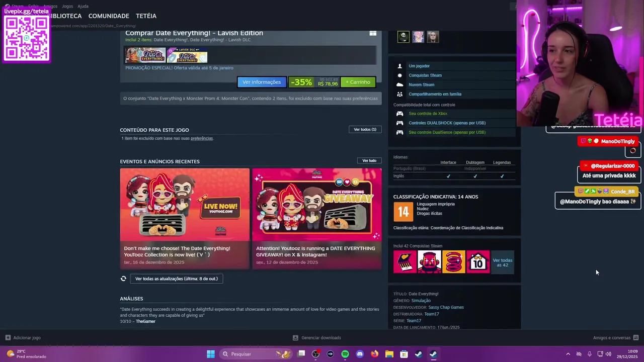644x362 pixels.
Task: Click the plus icon beside Adicionar jogo
Action: 8,338
